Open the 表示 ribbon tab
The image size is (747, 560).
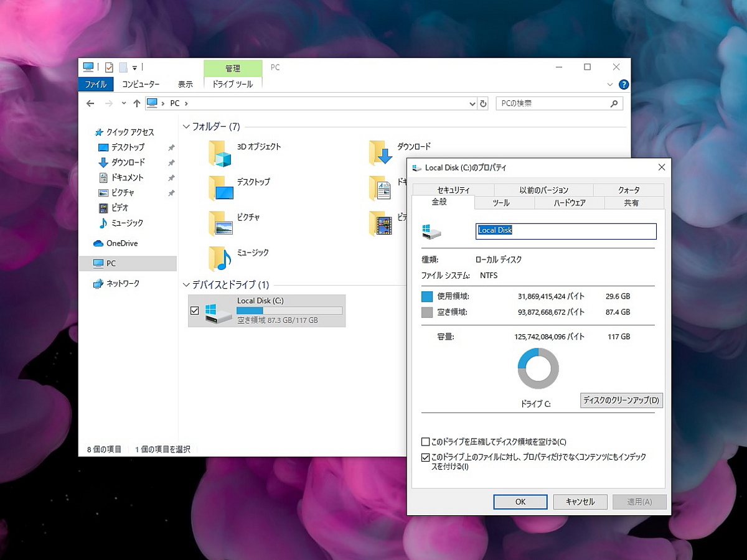186,84
